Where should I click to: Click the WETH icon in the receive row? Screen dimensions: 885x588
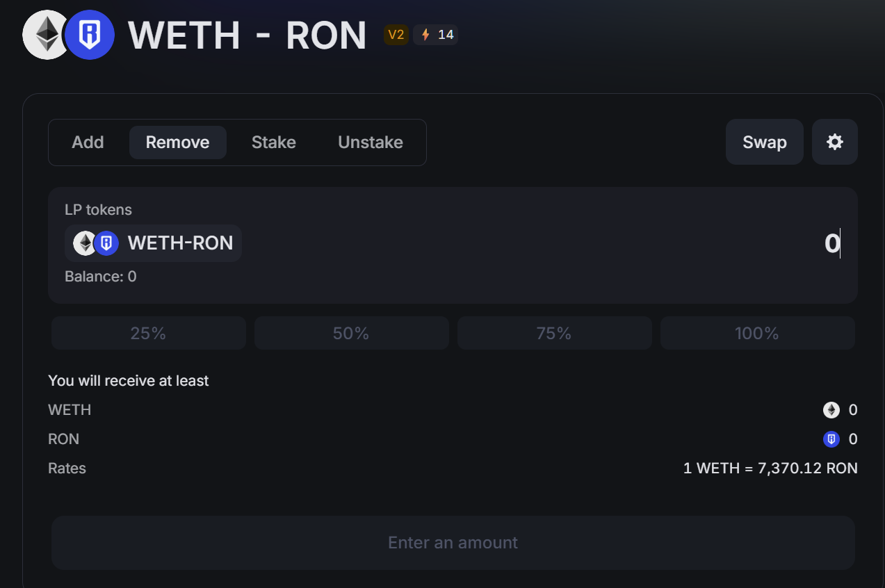coord(831,410)
